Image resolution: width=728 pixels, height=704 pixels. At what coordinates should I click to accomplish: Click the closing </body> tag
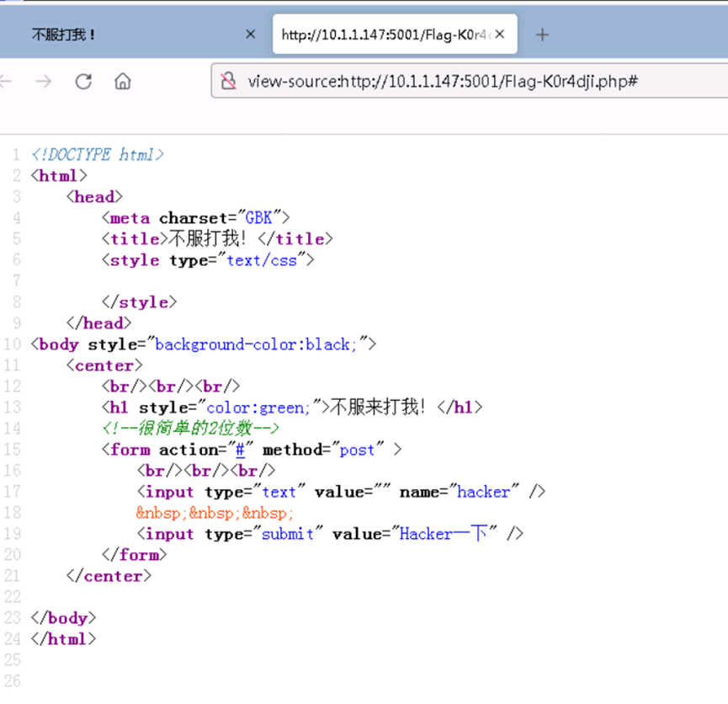click(64, 618)
